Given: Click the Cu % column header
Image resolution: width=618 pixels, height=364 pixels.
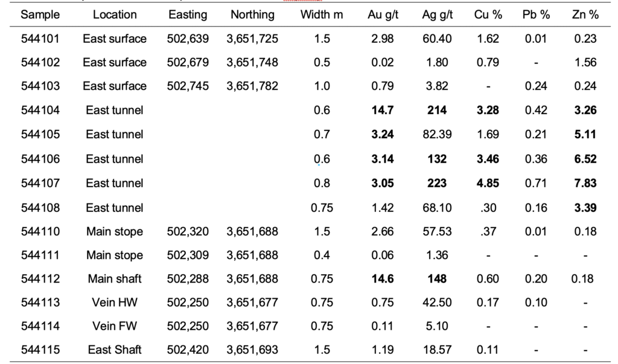Looking at the screenshot, I should (x=487, y=14).
